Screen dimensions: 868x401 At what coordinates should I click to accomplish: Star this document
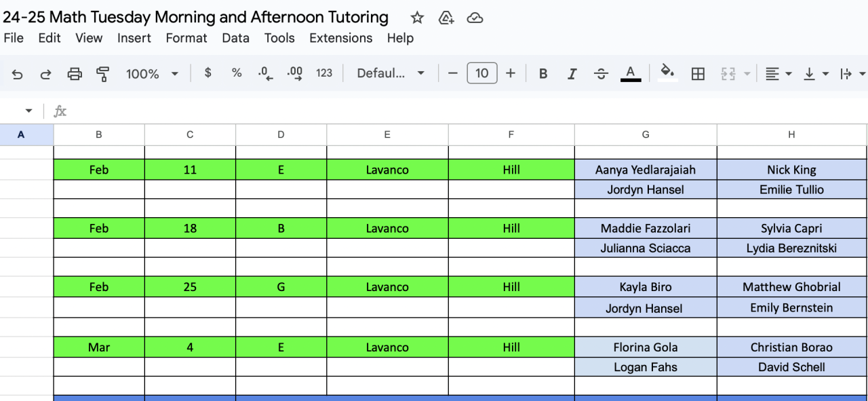coord(418,18)
